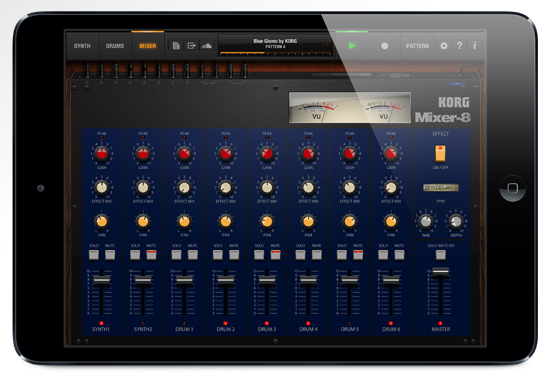550x375 pixels.
Task: Click the DRUM 6 volume fader
Action: point(391,280)
